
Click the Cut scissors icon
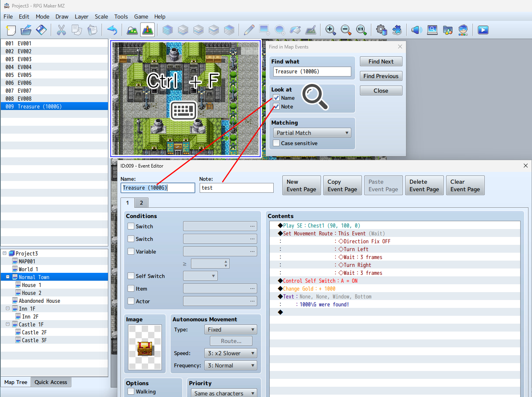[61, 30]
